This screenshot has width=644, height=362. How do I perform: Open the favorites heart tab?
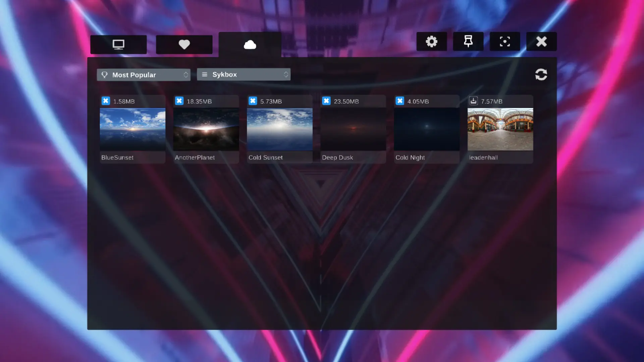184,44
